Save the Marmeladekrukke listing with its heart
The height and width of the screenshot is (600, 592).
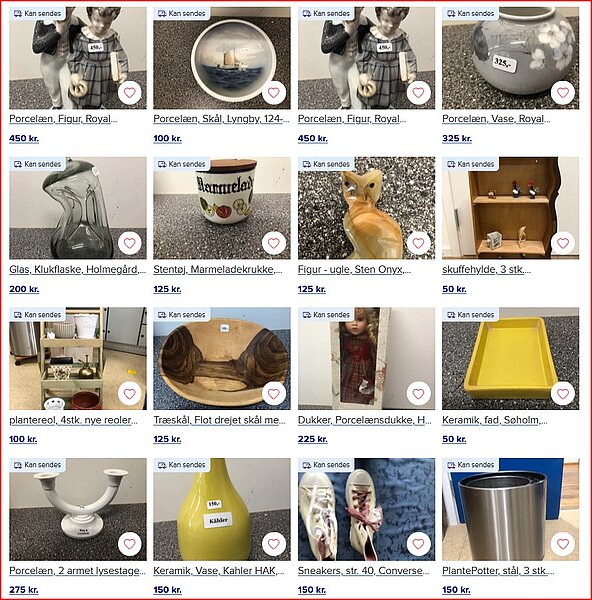click(274, 243)
